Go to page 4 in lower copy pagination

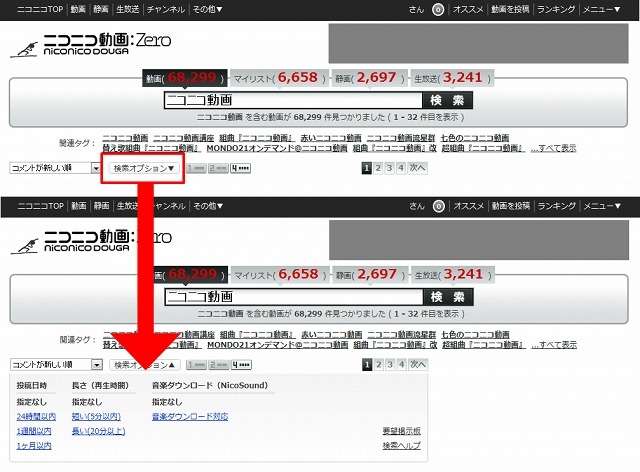pyautogui.click(x=402, y=364)
